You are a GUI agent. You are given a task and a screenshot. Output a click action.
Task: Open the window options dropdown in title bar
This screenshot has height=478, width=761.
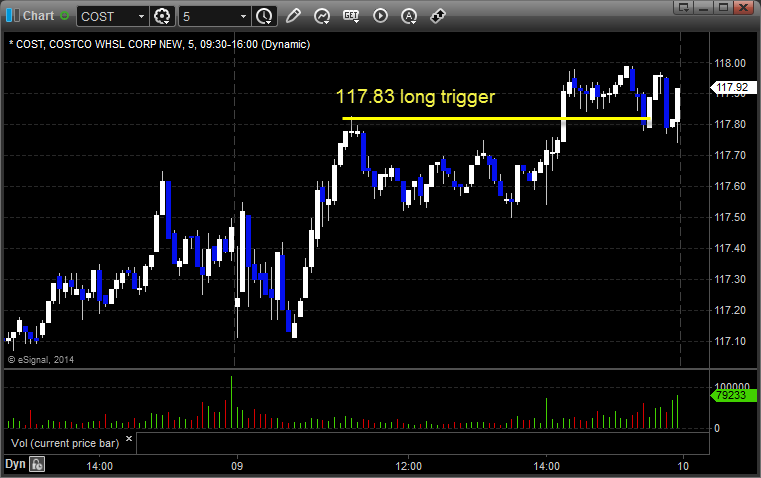pyautogui.click(x=684, y=7)
